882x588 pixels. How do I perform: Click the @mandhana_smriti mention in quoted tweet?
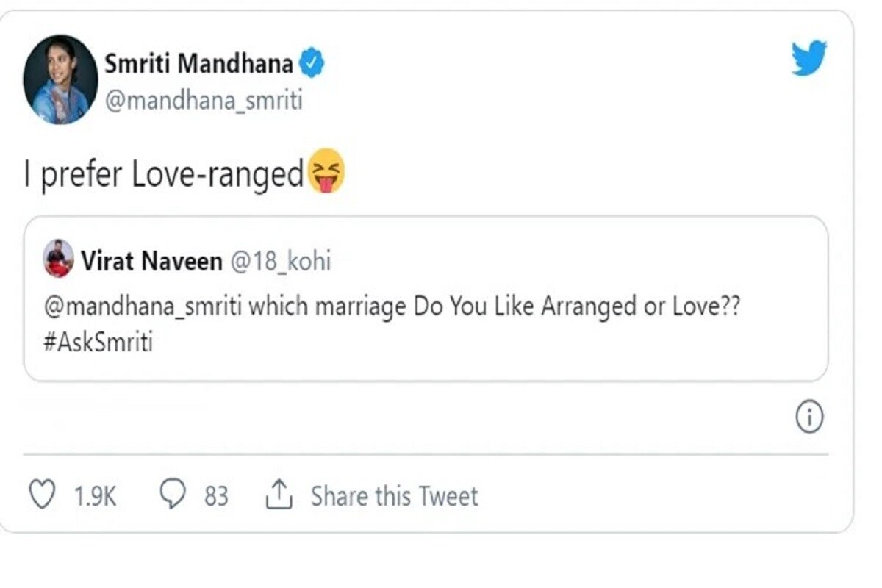tap(143, 306)
